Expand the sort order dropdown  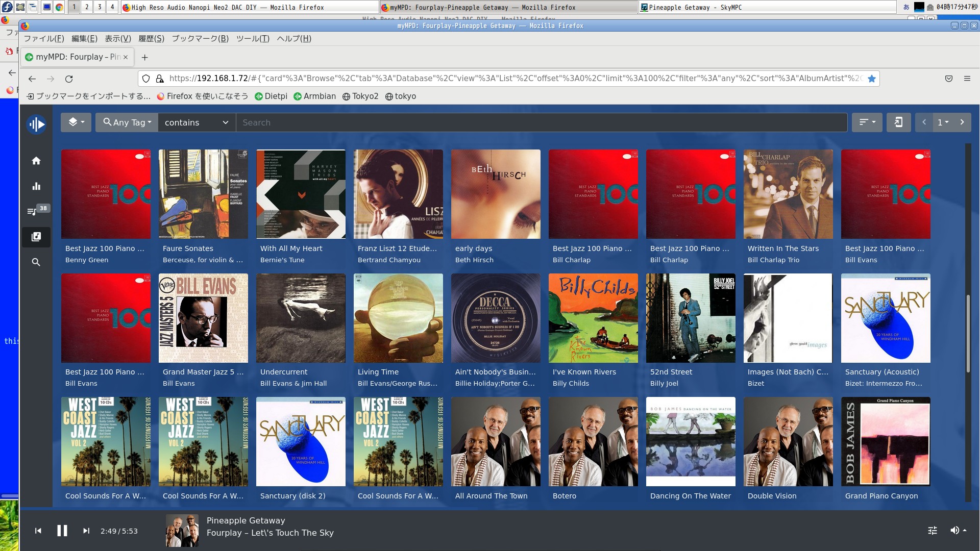(x=867, y=122)
